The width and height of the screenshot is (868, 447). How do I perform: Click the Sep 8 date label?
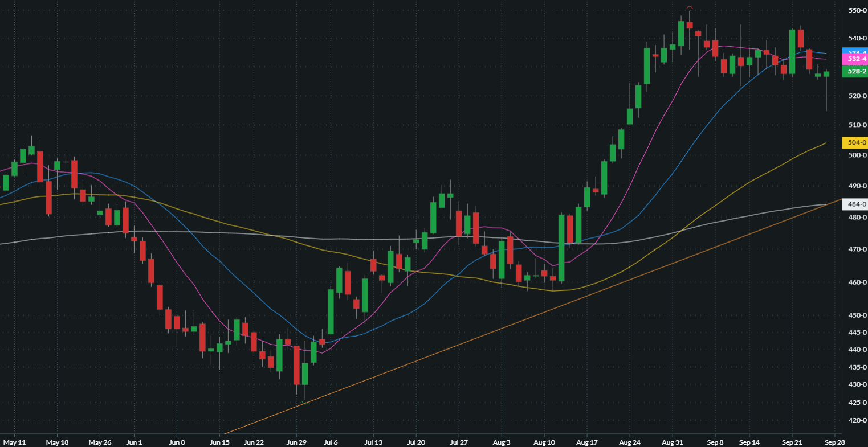coord(715,442)
